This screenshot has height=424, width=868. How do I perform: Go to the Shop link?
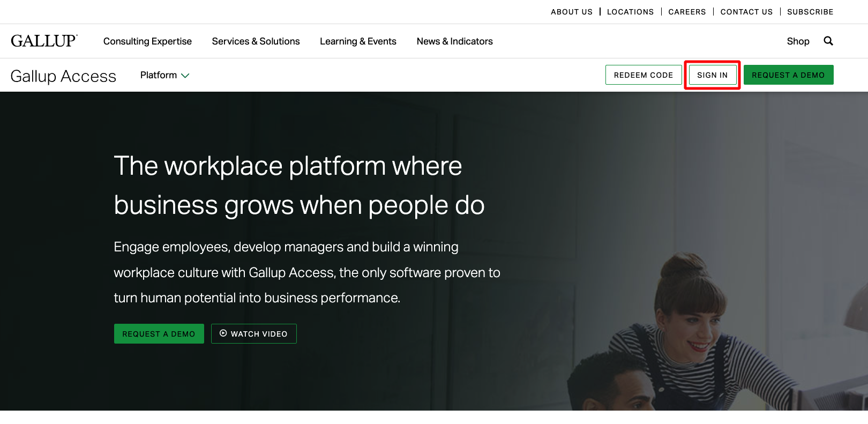tap(798, 41)
